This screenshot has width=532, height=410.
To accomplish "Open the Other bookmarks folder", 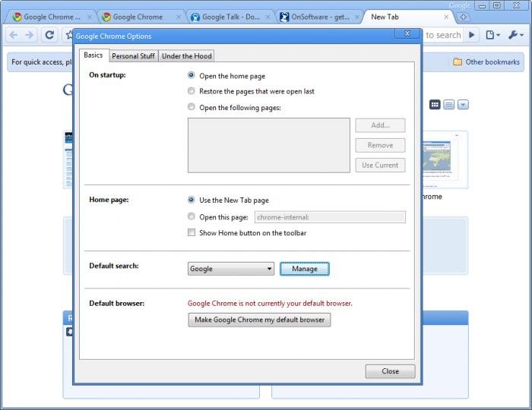I will point(486,62).
